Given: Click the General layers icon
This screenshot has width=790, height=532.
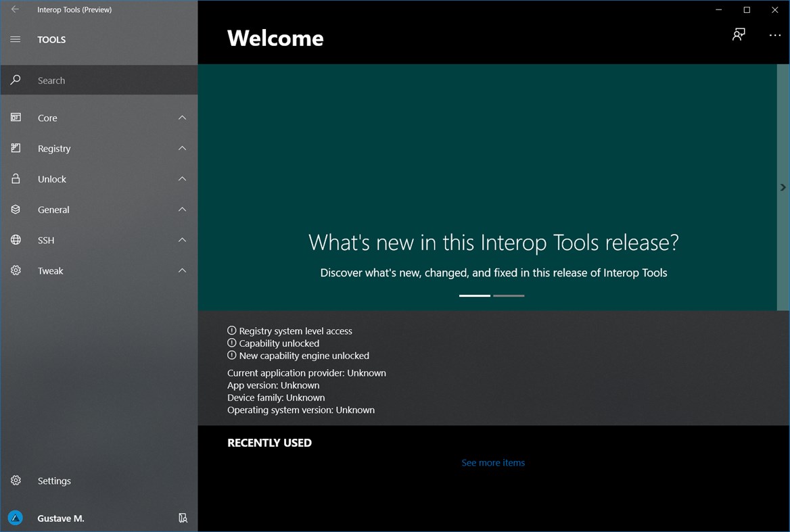Looking at the screenshot, I should 16,210.
